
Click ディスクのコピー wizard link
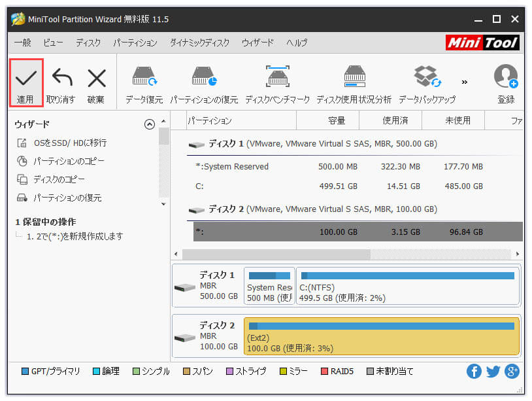click(x=59, y=179)
